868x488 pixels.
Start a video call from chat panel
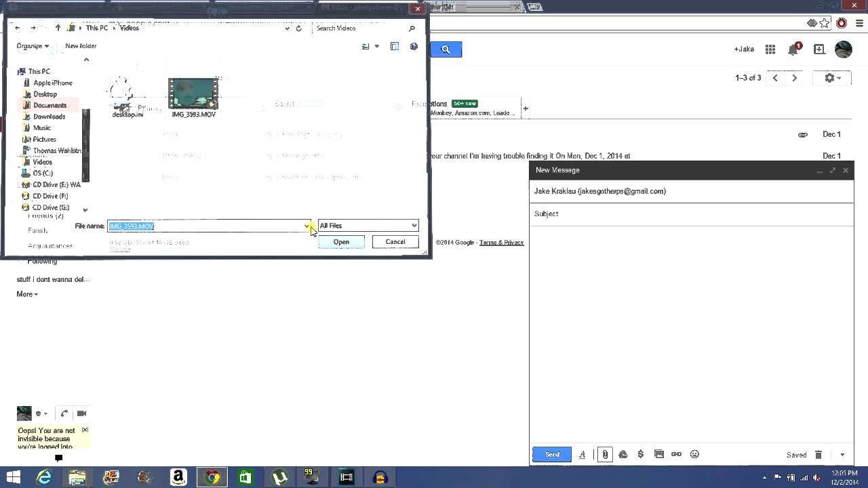(x=81, y=413)
